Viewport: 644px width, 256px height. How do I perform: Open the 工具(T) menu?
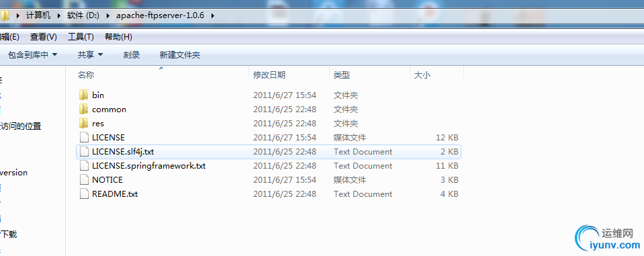(x=81, y=37)
